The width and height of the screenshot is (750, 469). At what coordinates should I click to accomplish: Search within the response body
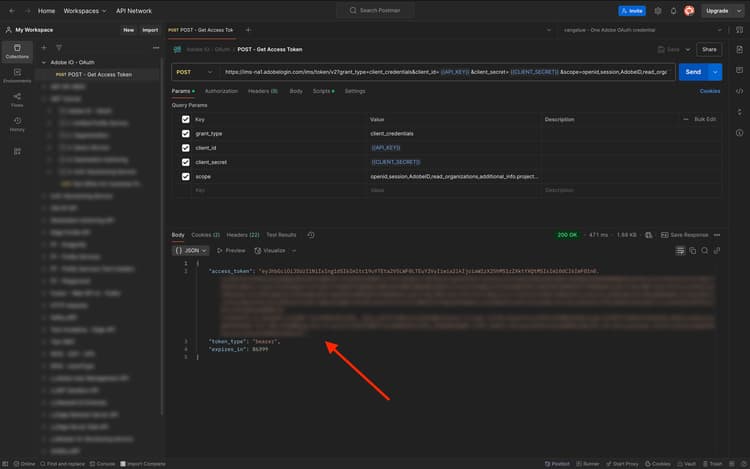pyautogui.click(x=705, y=251)
